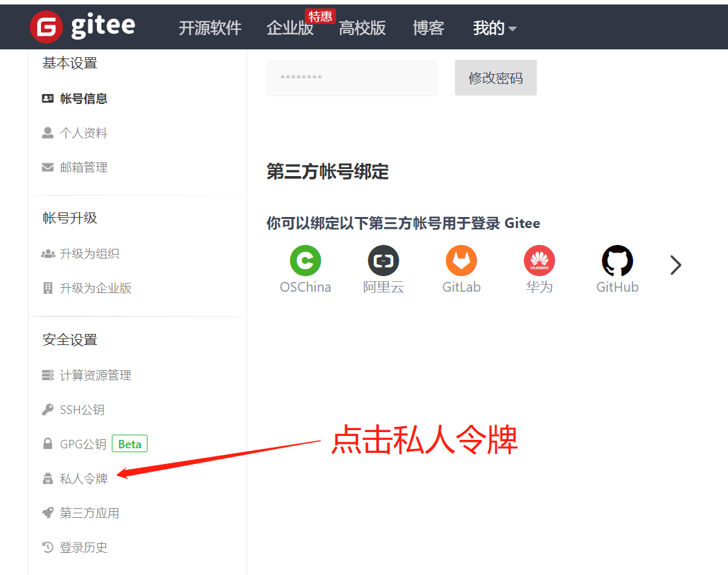Click the password input field
Screen dimensions: 728x575
tap(352, 78)
